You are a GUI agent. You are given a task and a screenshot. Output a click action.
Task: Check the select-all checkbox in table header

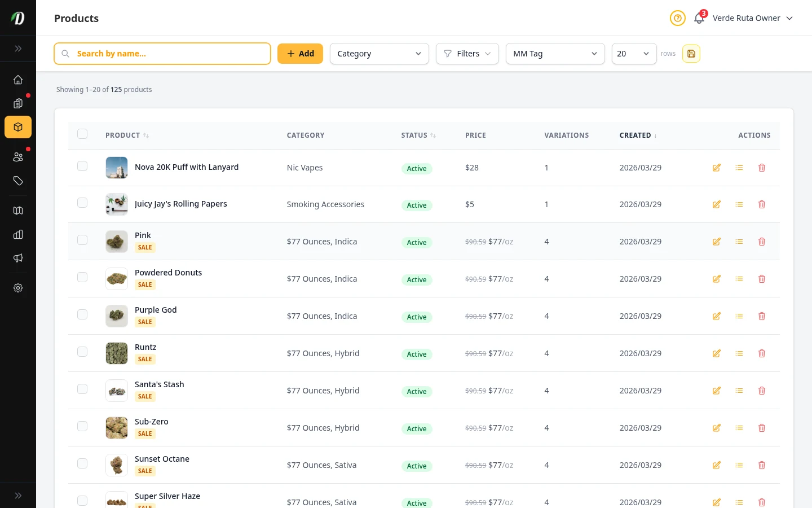click(x=82, y=134)
